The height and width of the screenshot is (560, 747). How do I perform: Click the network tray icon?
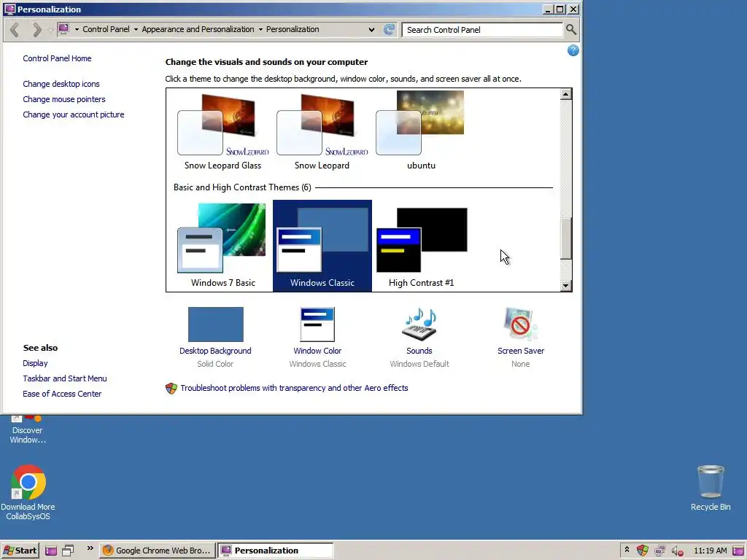[659, 551]
